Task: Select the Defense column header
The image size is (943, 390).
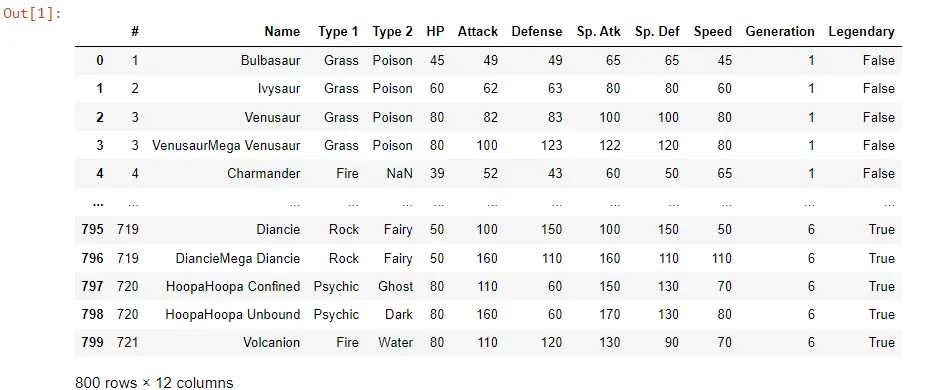Action: point(537,32)
